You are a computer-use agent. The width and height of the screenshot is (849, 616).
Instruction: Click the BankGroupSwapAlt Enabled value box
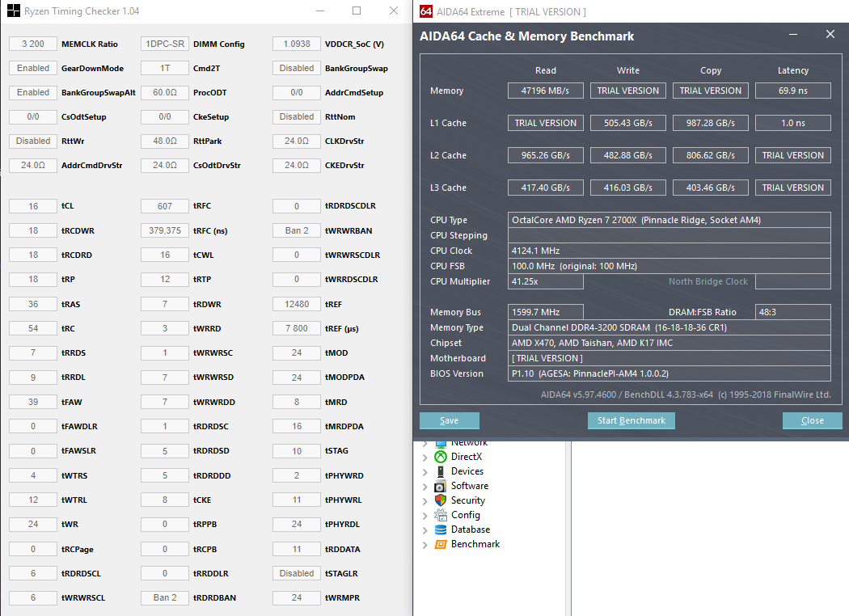pyautogui.click(x=33, y=93)
